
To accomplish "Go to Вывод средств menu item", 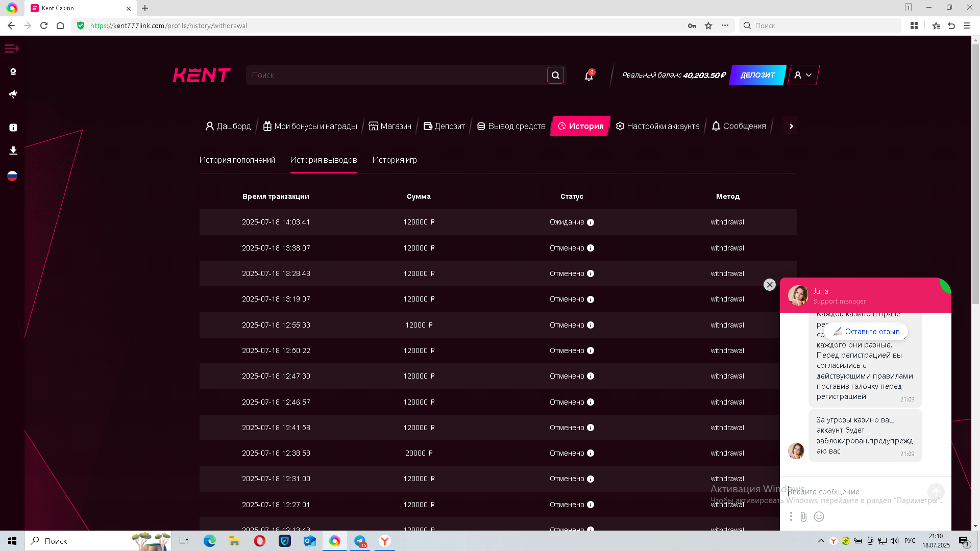I will point(511,126).
